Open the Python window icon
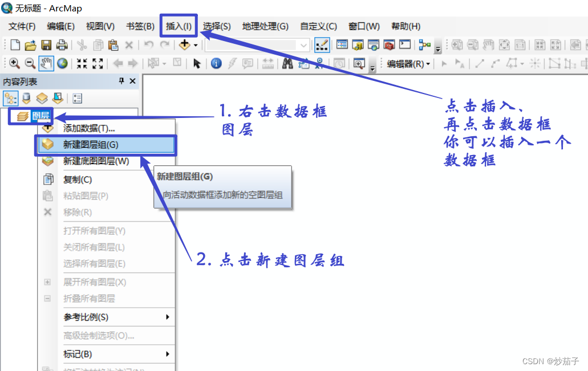 405,44
